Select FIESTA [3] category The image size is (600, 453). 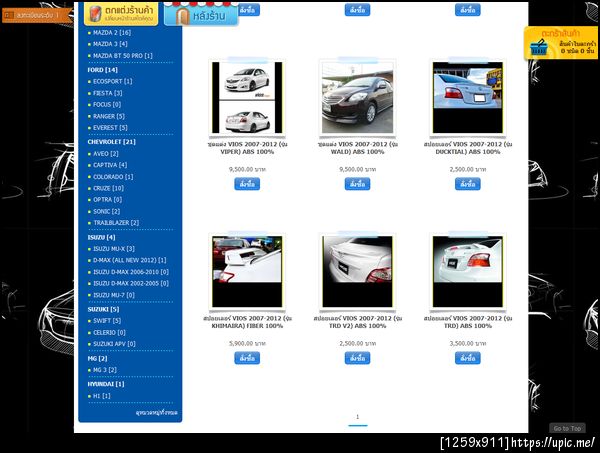pos(108,93)
